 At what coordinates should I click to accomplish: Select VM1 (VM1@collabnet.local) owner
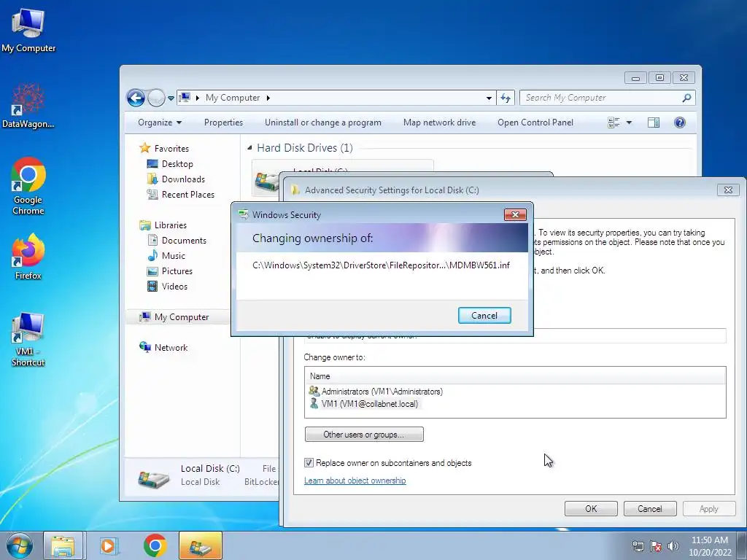point(364,404)
